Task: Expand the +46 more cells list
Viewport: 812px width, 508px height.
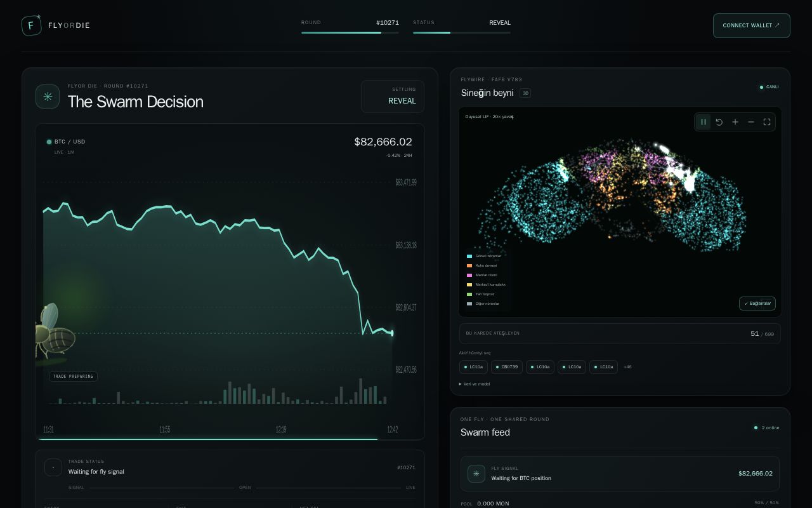Action: (627, 367)
